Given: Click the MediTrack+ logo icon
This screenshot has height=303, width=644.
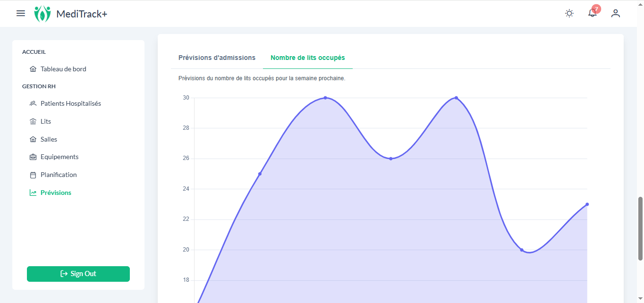Looking at the screenshot, I should click(42, 14).
